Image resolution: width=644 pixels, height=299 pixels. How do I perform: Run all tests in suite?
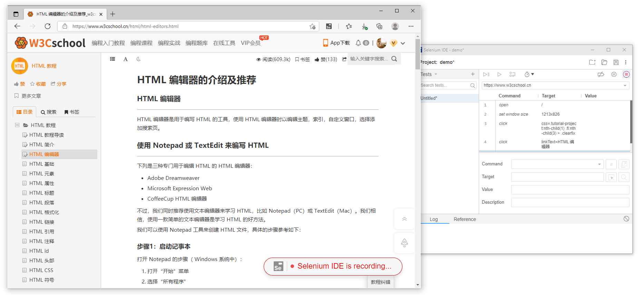(486, 74)
